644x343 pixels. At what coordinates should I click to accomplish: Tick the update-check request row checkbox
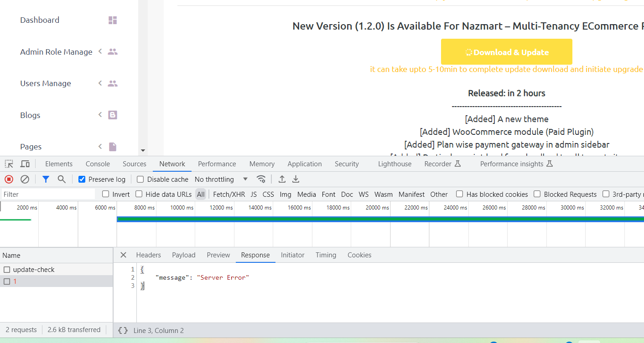7,270
